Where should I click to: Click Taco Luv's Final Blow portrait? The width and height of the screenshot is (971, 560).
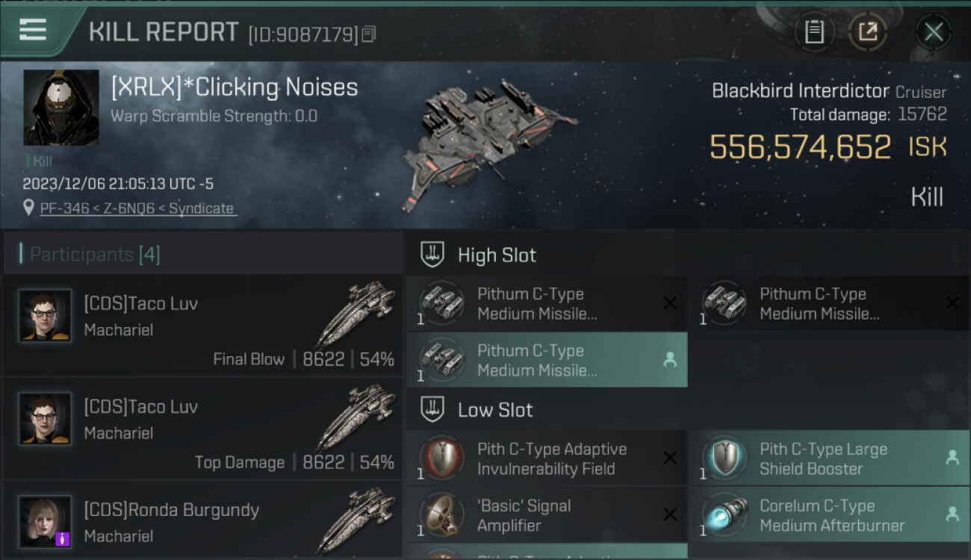(45, 316)
